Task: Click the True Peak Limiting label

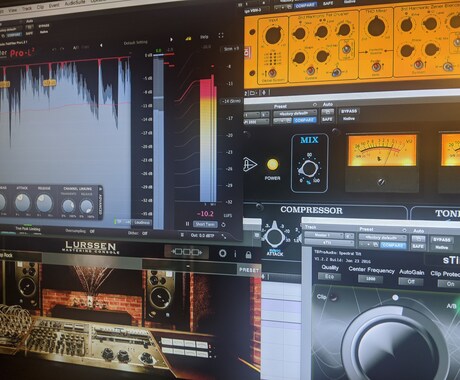Action: (28, 229)
